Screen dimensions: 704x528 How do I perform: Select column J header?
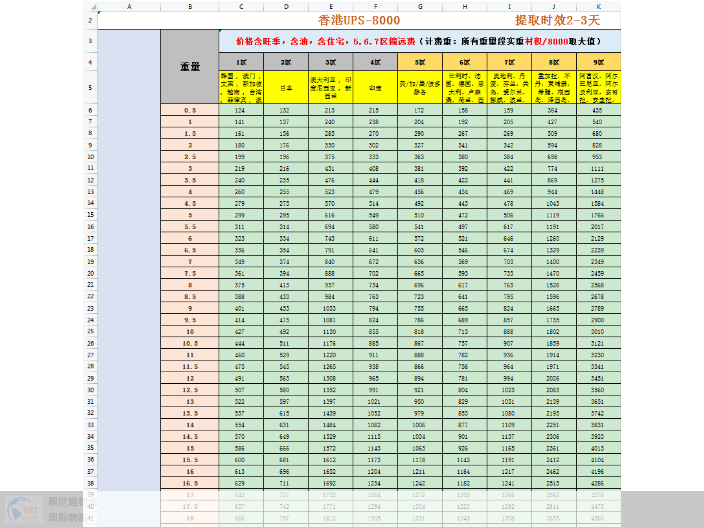[x=554, y=6]
